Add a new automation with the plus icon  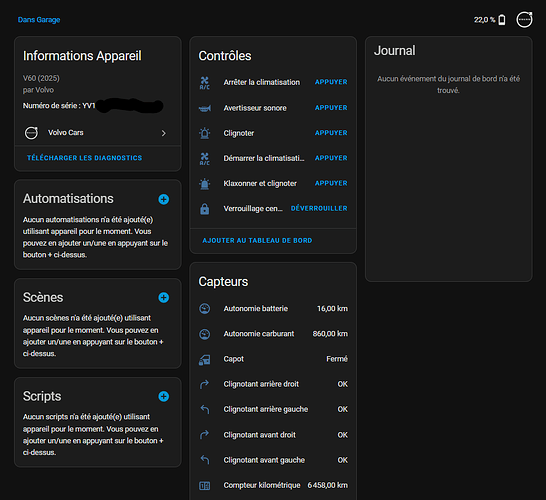pos(164,199)
